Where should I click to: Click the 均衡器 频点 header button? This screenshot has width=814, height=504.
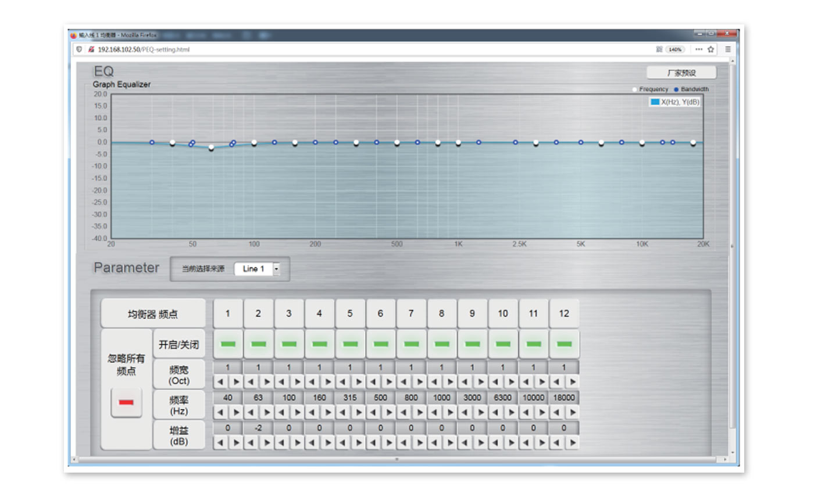click(x=153, y=314)
